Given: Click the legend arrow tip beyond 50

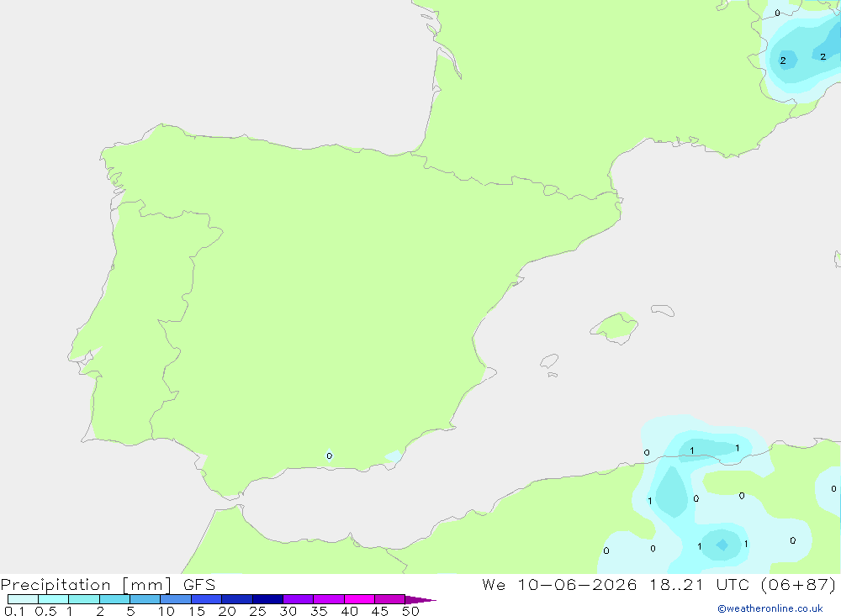Looking at the screenshot, I should (x=421, y=599).
